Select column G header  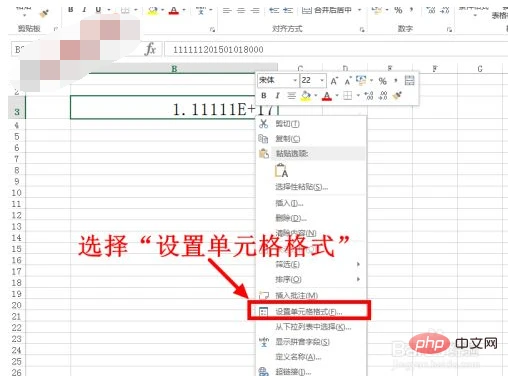480,69
